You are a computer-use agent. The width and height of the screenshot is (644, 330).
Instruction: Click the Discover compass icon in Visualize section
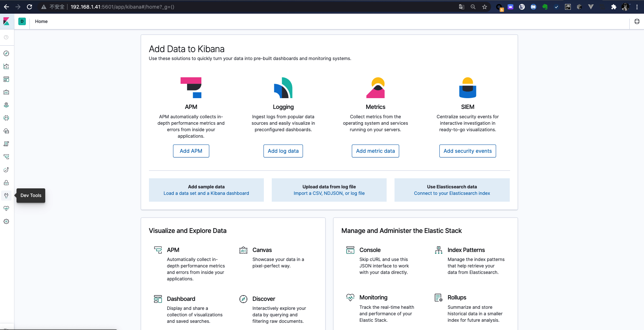[x=243, y=299]
